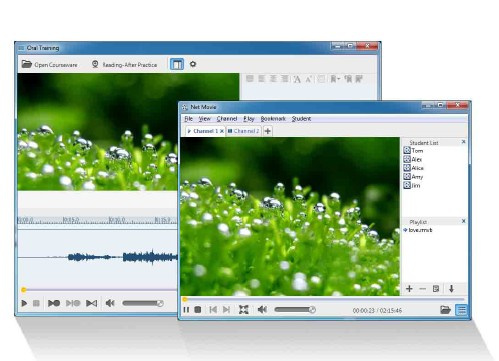Screen dimensions: 499x361
Task: Select student Jim in Student List
Action: pos(412,185)
